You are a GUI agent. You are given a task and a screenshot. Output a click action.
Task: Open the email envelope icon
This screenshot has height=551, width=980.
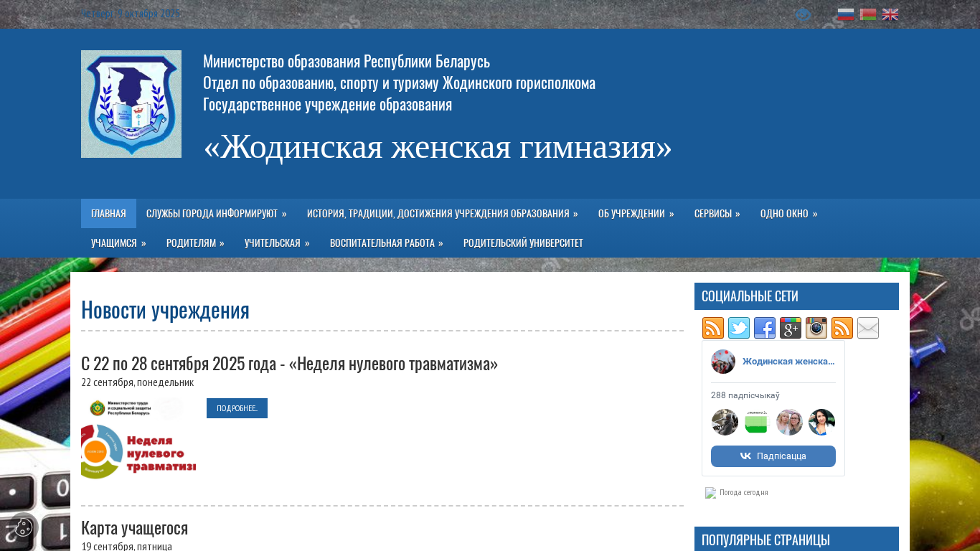pyautogui.click(x=868, y=328)
